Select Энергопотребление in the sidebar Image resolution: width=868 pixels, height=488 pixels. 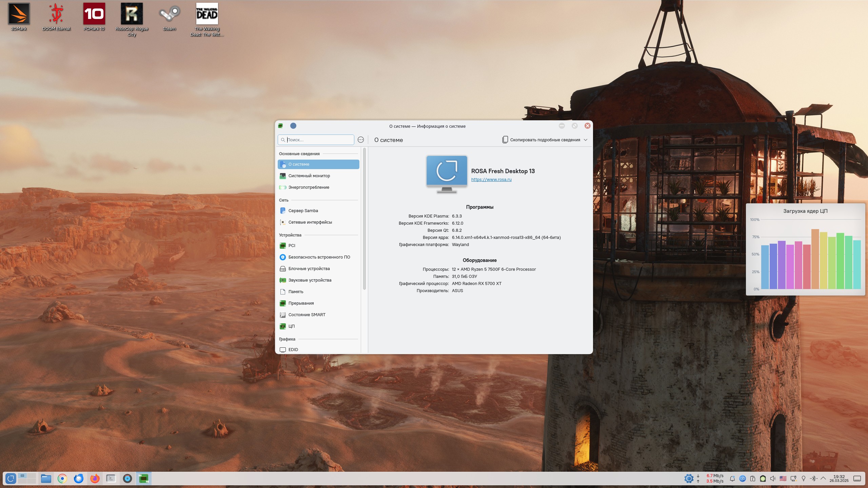click(x=309, y=187)
